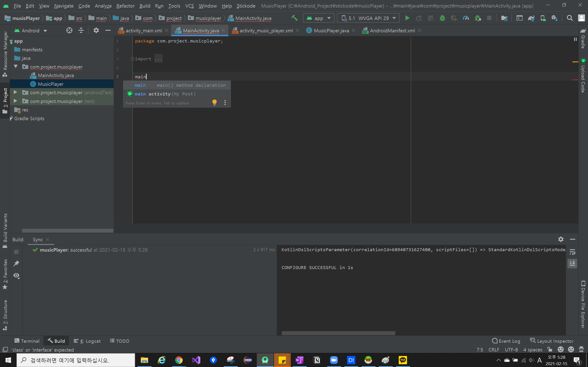
Task: Click the Debug app bug icon
Action: click(442, 18)
